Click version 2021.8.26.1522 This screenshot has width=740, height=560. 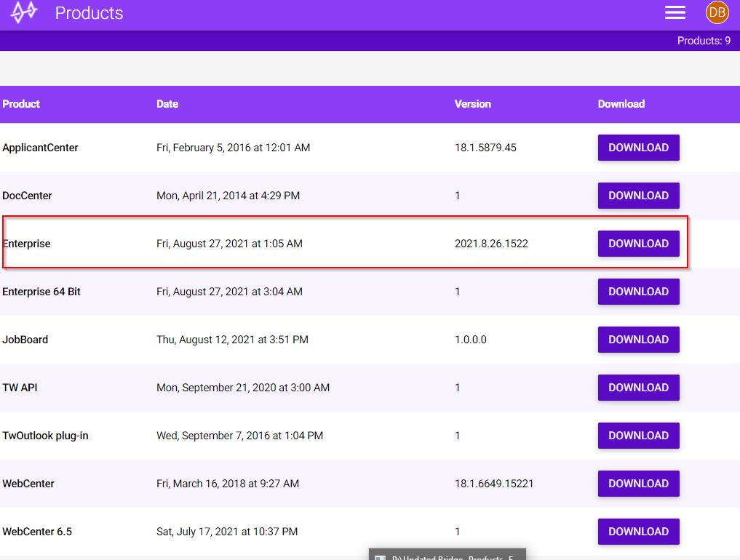pyautogui.click(x=491, y=244)
